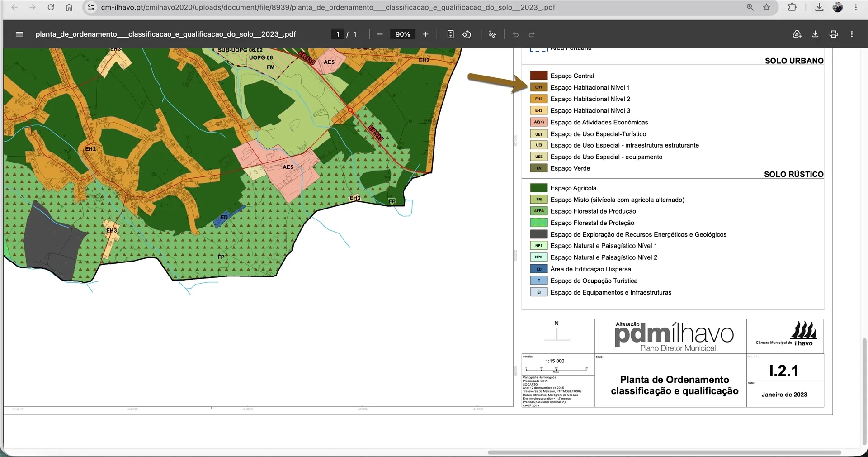Click the AE5 label on pink map area

point(288,167)
